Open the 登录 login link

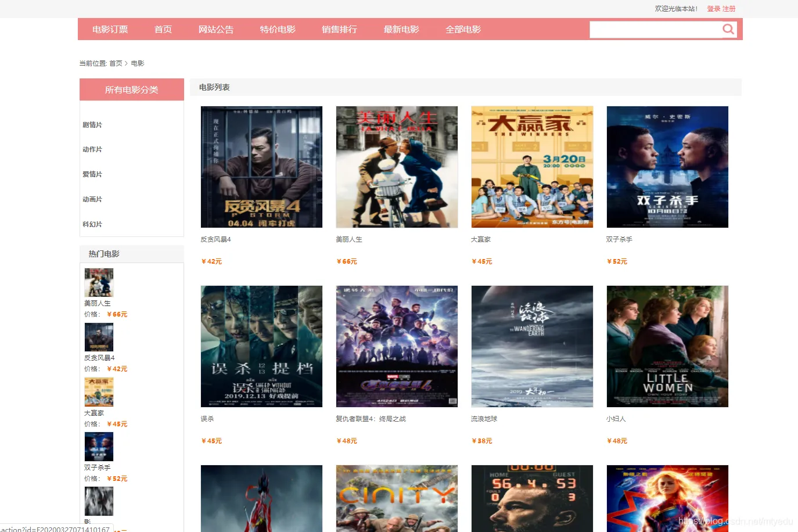point(713,9)
